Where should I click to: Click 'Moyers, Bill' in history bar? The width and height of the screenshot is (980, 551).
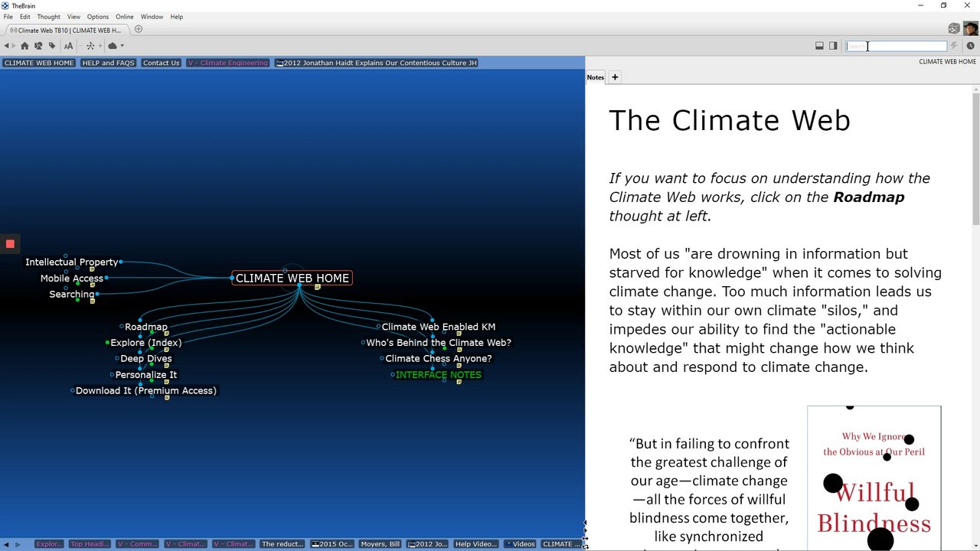[x=381, y=544]
